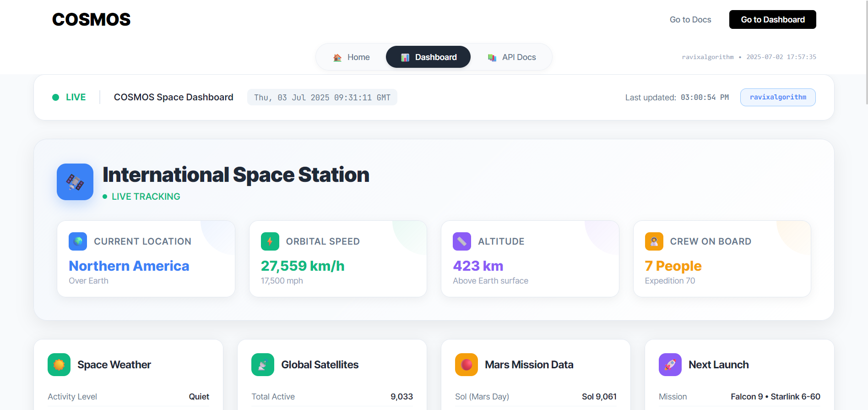Image resolution: width=868 pixels, height=410 pixels.
Task: Click the Next Launch card title
Action: point(718,365)
